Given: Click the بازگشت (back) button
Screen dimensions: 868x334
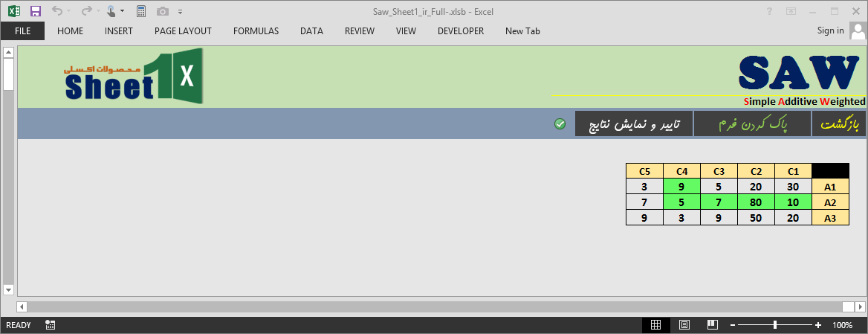Looking at the screenshot, I should pos(840,124).
